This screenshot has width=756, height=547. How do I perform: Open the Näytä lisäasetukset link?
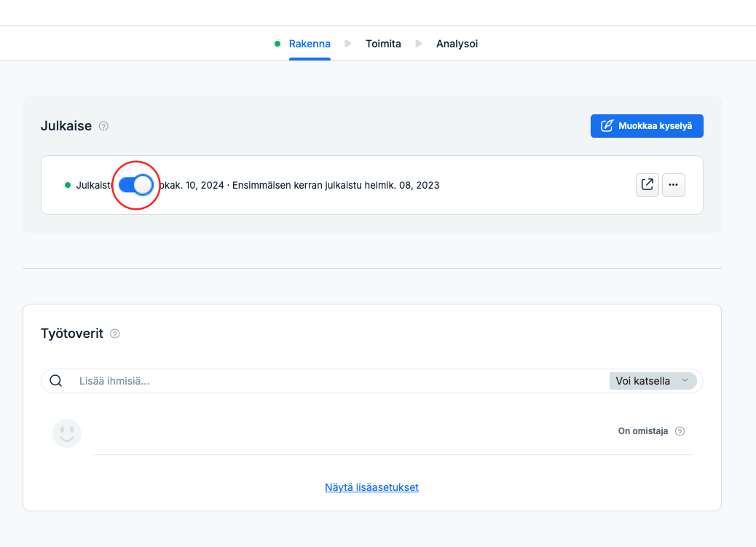tap(371, 488)
